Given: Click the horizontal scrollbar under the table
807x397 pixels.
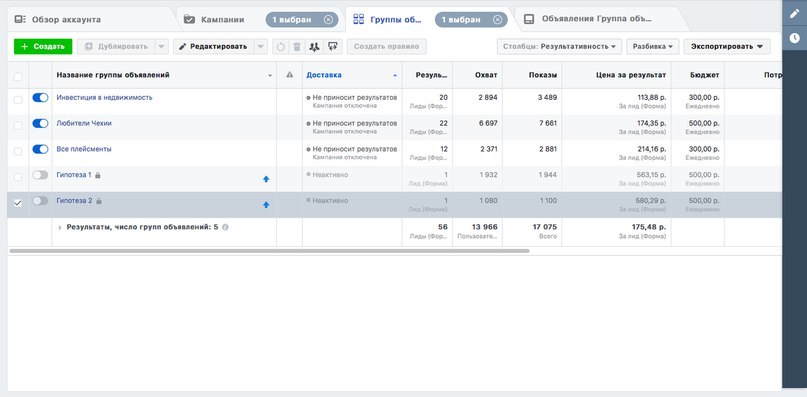Looking at the screenshot, I should [269, 251].
